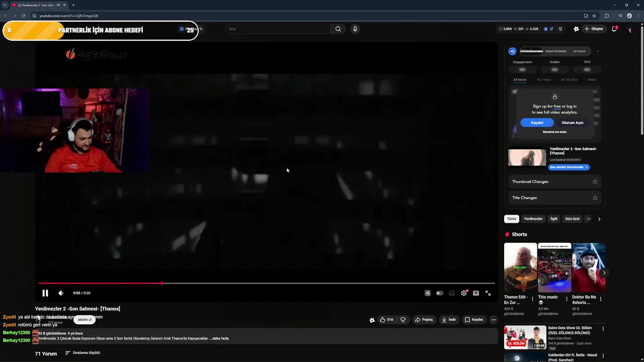Click the vidIQ badge icon beside the like button
The width and height of the screenshot is (644, 362).
tap(372, 320)
